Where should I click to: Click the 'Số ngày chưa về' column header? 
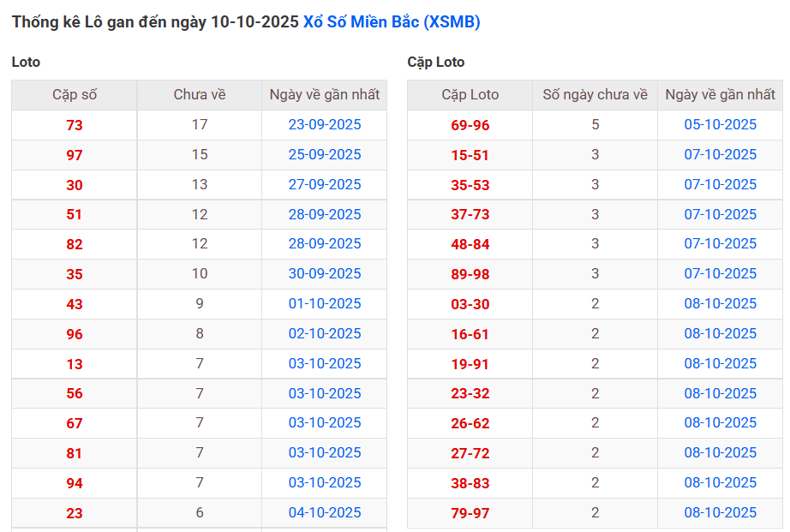[x=595, y=95]
